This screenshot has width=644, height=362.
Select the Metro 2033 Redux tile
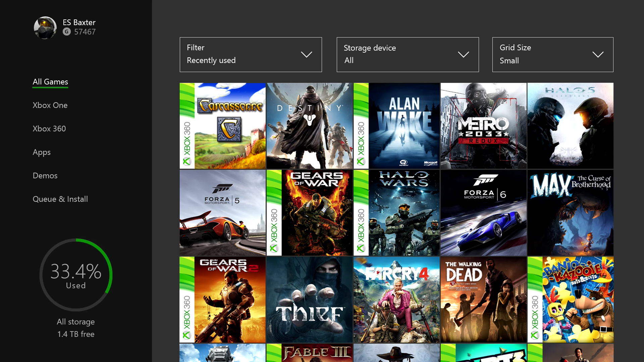coord(483,126)
